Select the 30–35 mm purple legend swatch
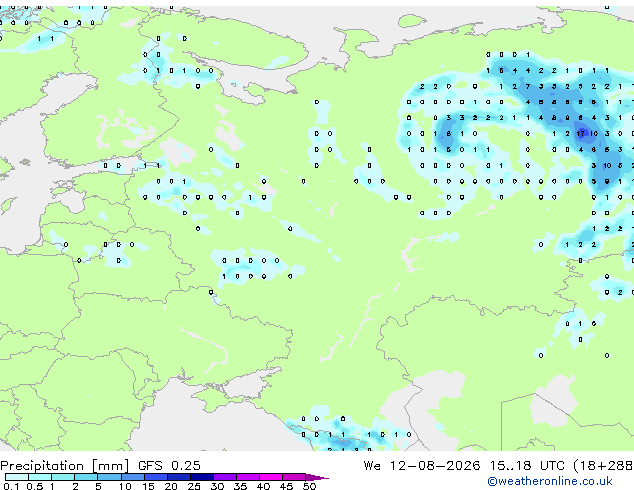The image size is (634, 490). [x=225, y=477]
